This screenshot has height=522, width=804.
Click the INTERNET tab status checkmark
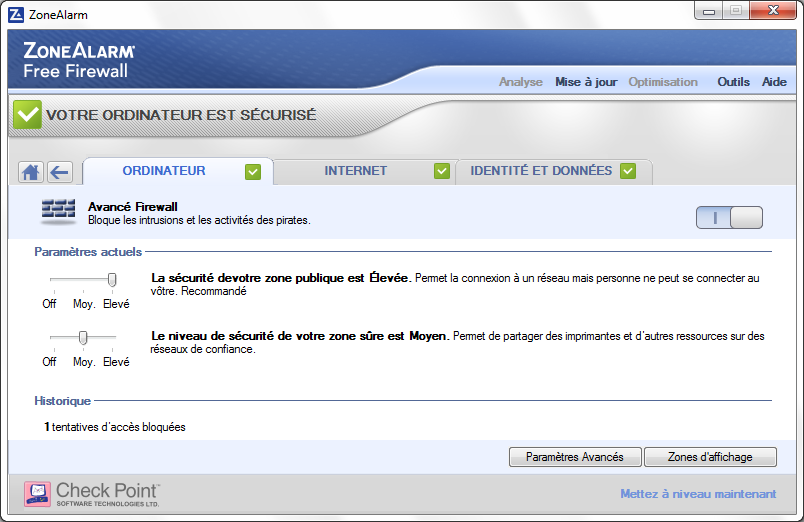point(441,171)
